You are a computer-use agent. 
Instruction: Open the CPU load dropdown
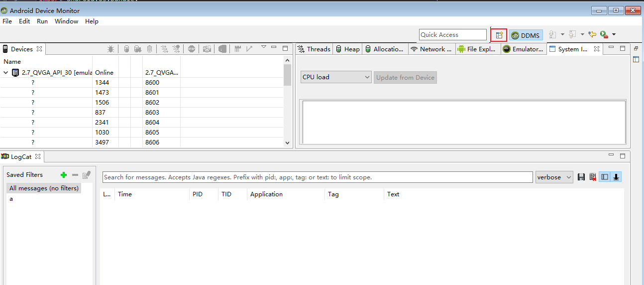coord(336,77)
